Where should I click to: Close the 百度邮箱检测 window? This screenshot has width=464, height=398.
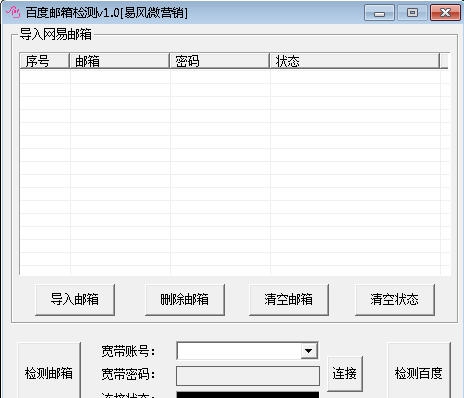coord(445,13)
